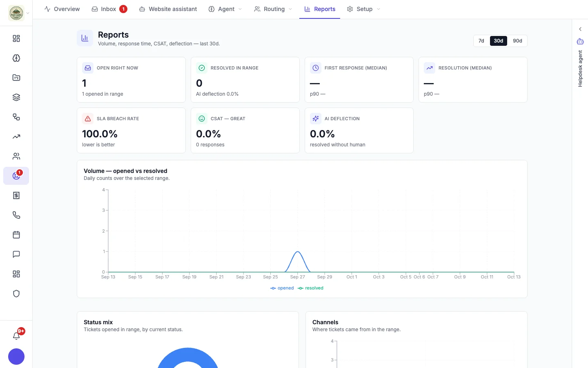
Task: Open the workspace switcher chevron beside logo
Action: (28, 13)
